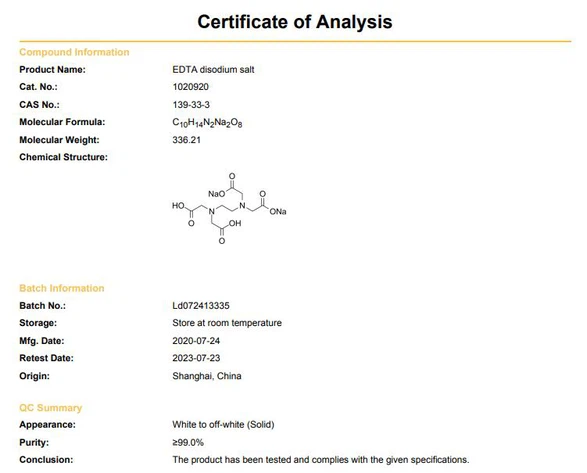Screen dimensions: 587x473
Task: Select White to off-white (Solid) value
Action: click(223, 425)
